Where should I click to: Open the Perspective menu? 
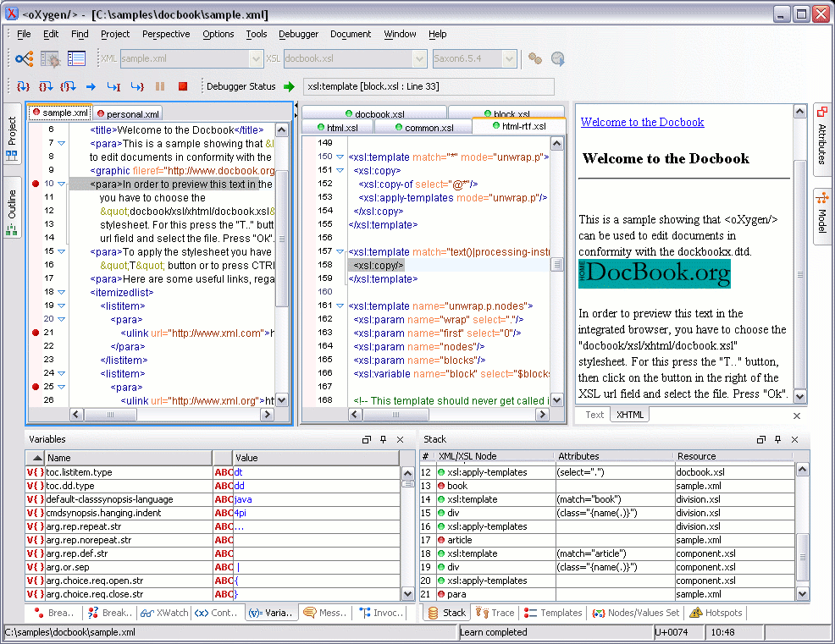[166, 34]
